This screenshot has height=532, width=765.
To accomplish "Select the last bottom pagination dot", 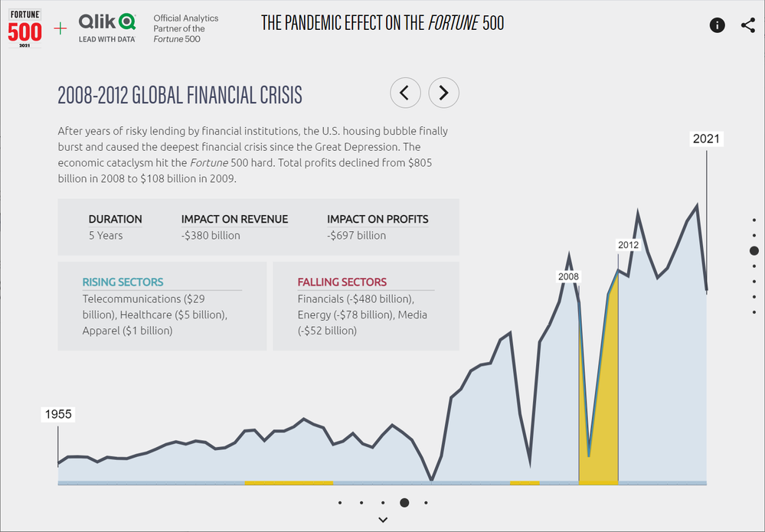I will 426,503.
